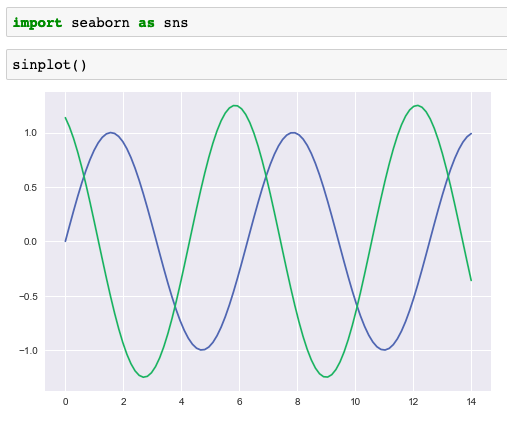
Task: Click the green curve's peak near x equals 6
Action: (x=235, y=106)
